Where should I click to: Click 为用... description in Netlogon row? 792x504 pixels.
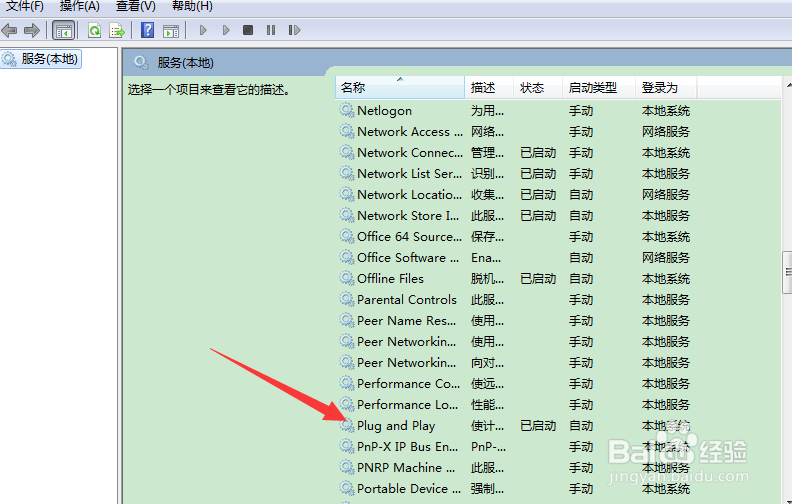pyautogui.click(x=487, y=111)
